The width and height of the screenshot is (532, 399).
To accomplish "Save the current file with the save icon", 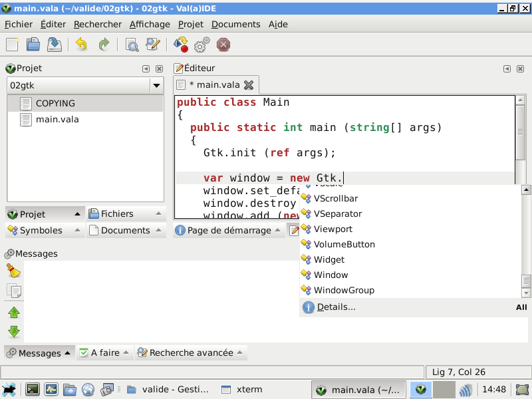I will click(x=55, y=45).
